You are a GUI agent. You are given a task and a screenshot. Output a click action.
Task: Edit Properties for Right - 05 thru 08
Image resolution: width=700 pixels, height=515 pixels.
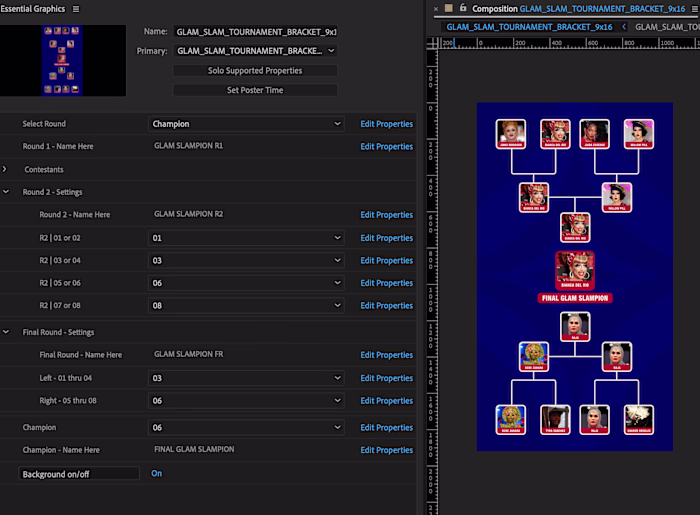(387, 401)
